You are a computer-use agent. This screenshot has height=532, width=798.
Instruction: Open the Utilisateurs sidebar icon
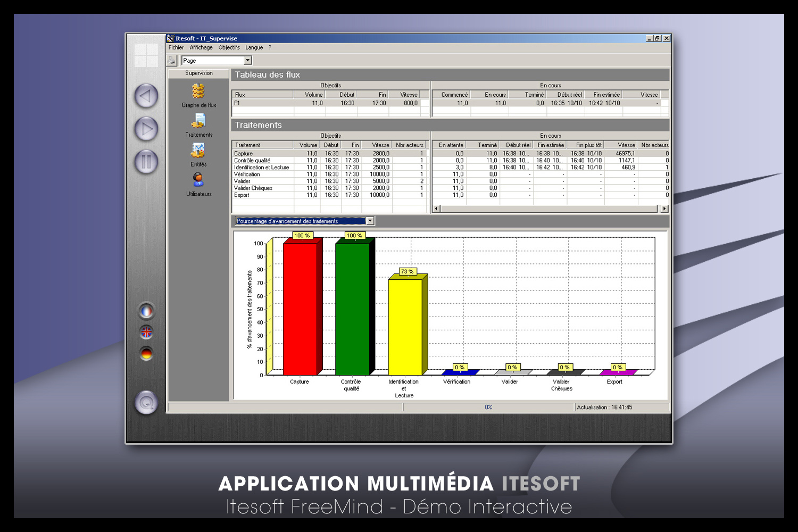198,180
